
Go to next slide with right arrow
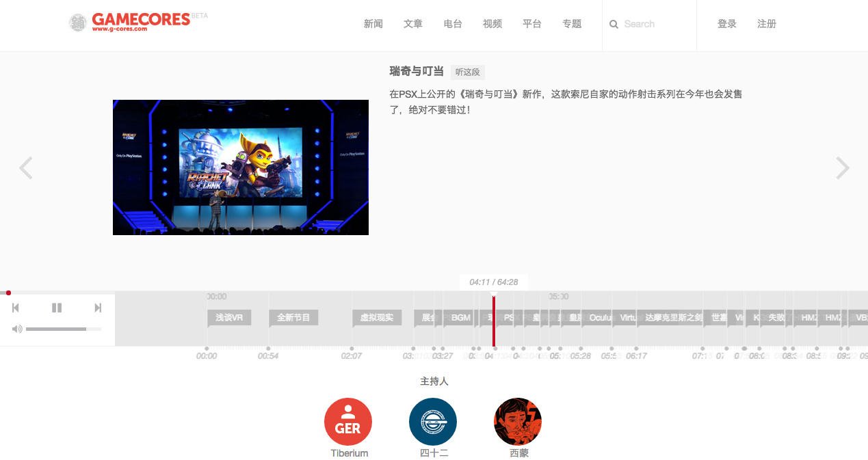tap(843, 167)
